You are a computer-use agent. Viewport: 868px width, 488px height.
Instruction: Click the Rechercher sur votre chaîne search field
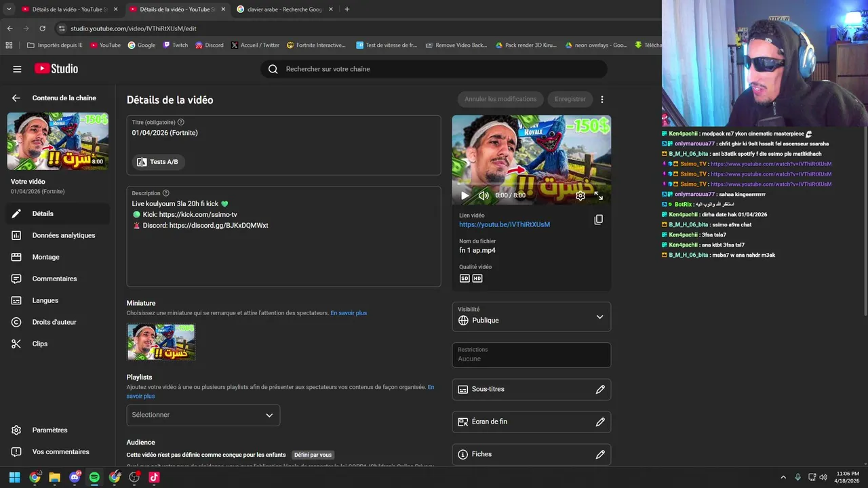click(434, 69)
